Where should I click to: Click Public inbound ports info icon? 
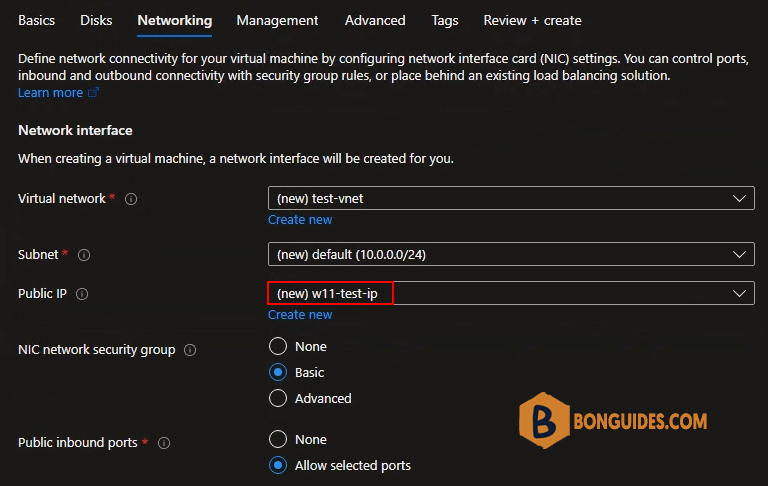point(164,443)
